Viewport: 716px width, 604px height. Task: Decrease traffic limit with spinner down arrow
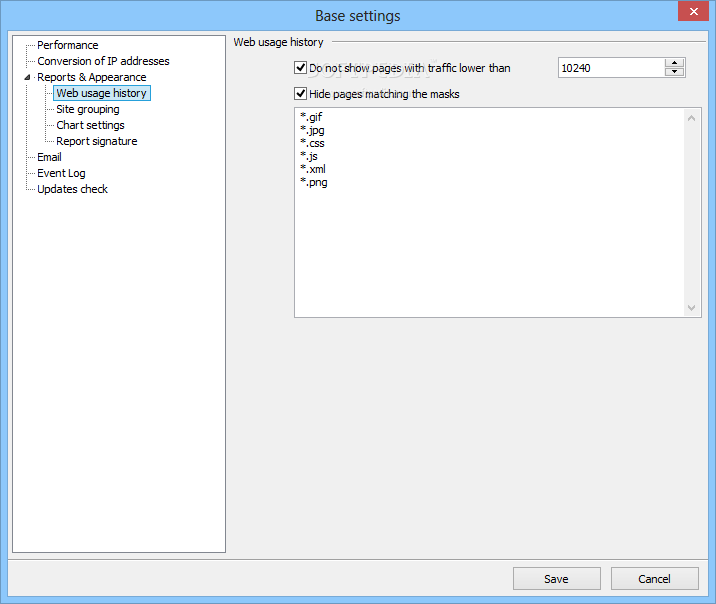click(x=674, y=72)
